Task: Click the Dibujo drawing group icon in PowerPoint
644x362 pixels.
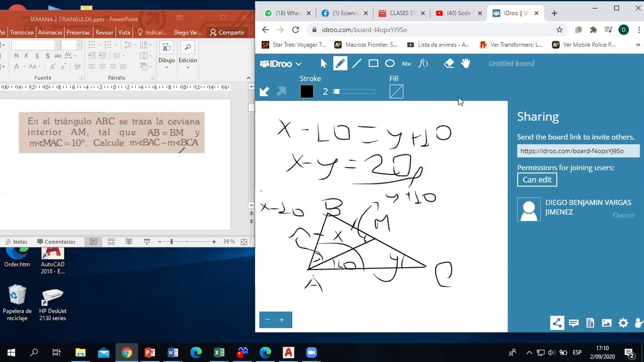Action: 167,48
